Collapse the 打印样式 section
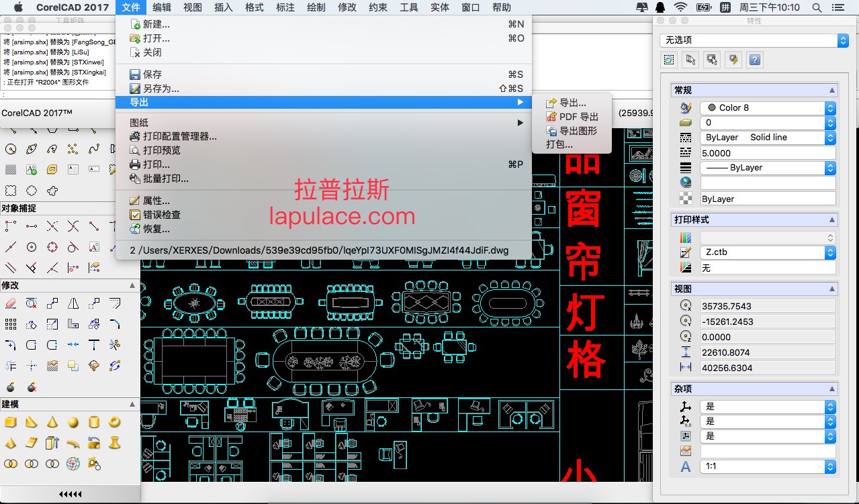The image size is (859, 504). [831, 219]
